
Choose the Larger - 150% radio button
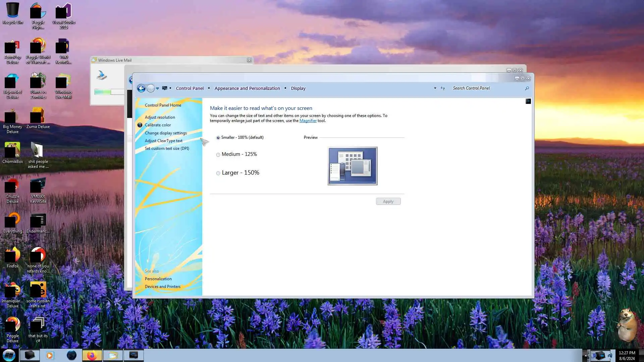coord(218,173)
